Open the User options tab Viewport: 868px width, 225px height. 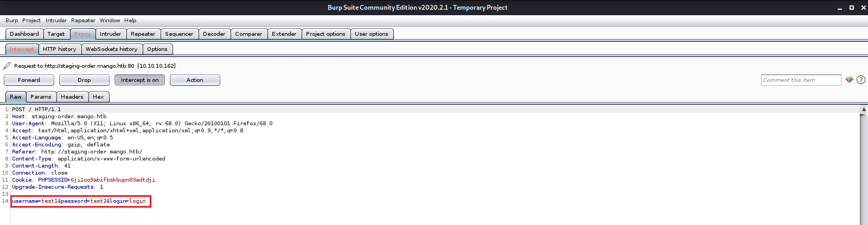[x=372, y=34]
